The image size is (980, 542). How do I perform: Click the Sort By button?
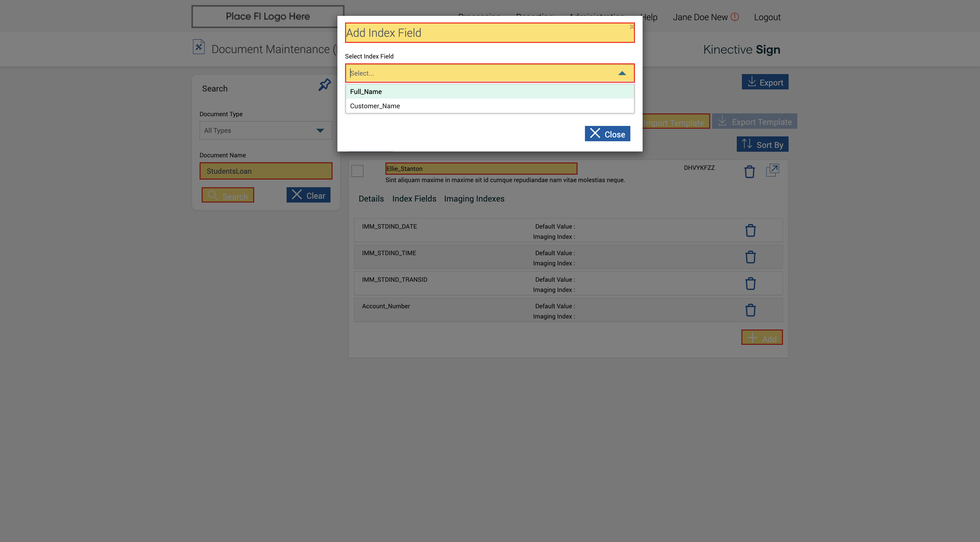point(762,145)
